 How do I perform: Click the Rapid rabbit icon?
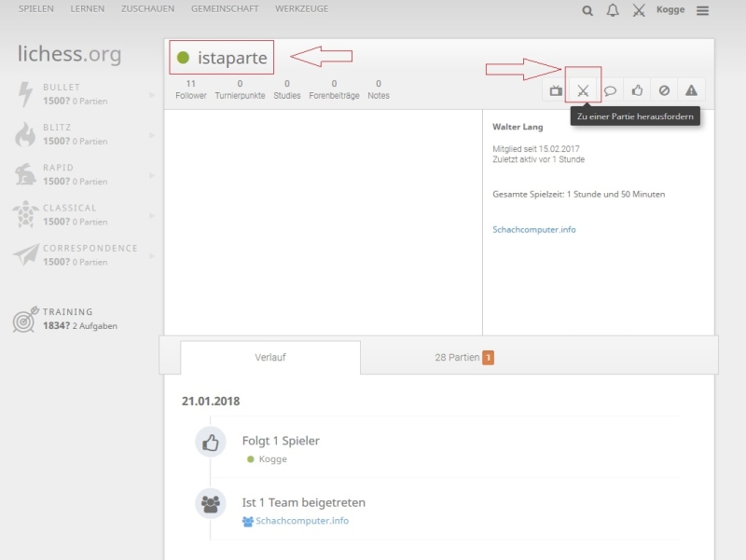click(25, 174)
